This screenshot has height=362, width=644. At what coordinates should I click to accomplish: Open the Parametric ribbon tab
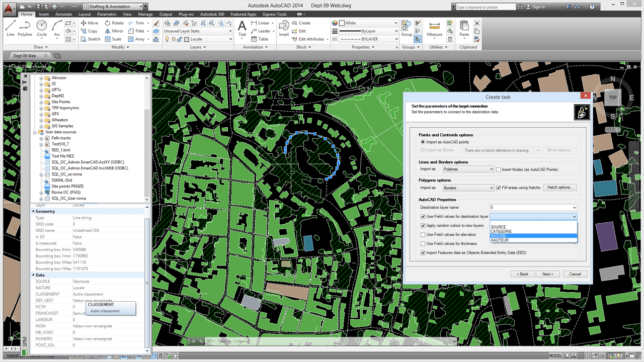pos(107,14)
